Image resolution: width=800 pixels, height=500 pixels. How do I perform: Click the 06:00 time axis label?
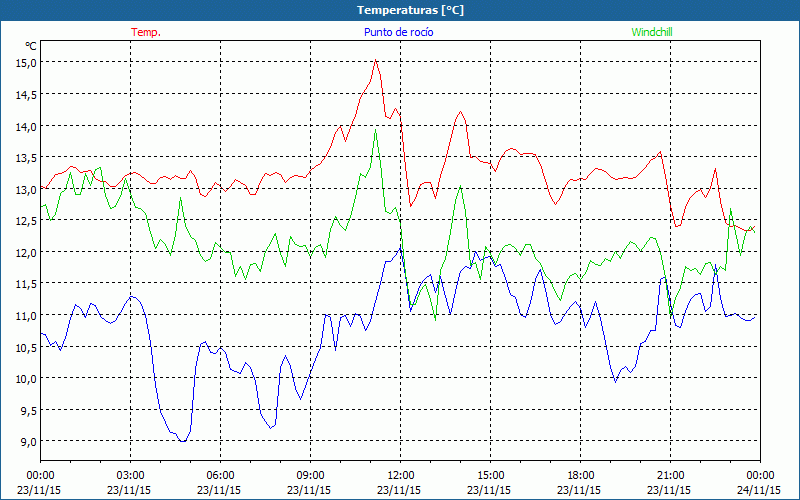pos(220,476)
